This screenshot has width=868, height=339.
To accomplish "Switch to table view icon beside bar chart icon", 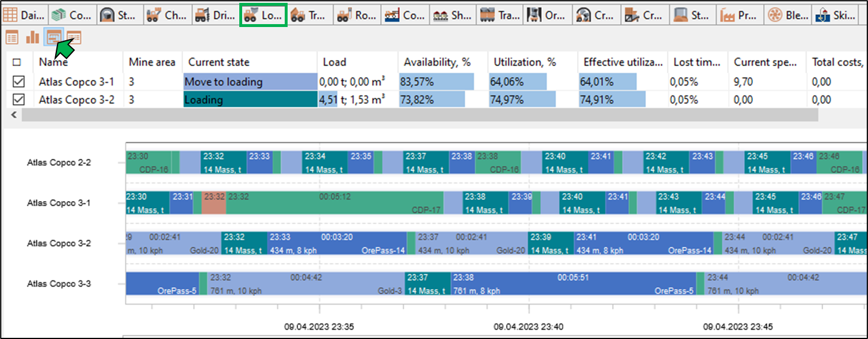I will (12, 38).
